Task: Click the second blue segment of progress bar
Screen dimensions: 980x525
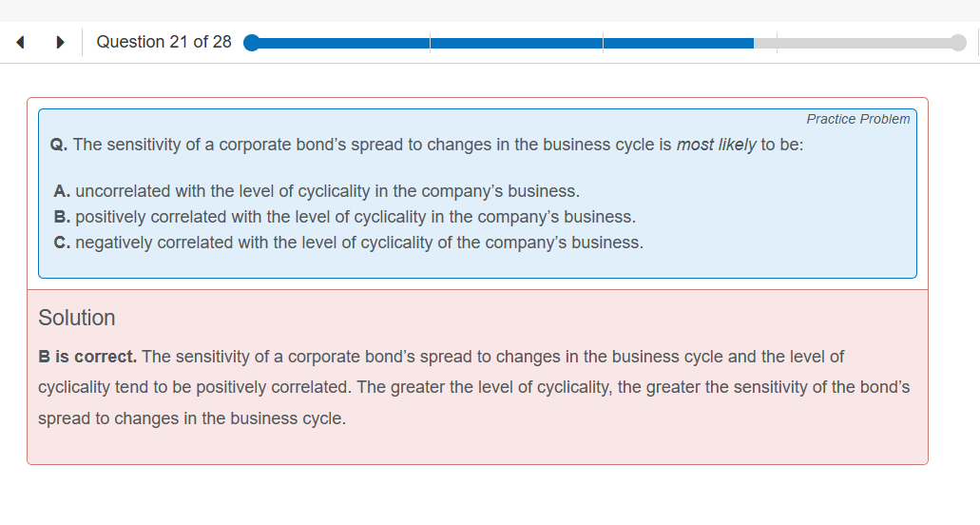Action: 516,43
